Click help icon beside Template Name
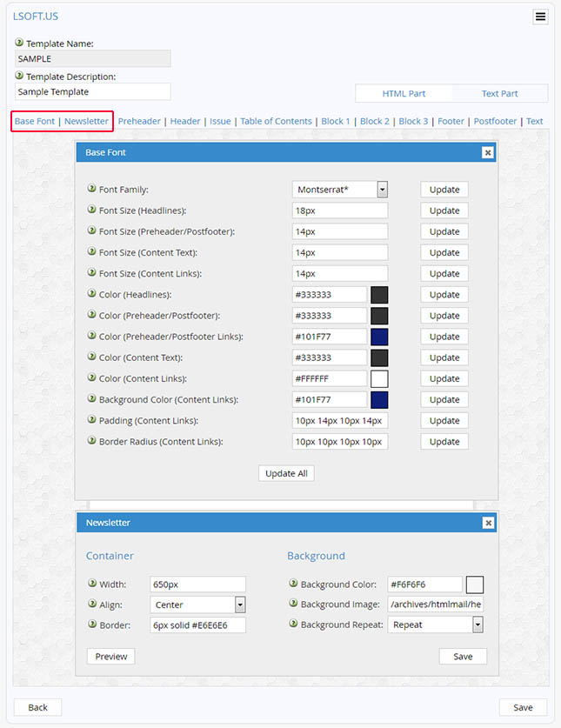The width and height of the screenshot is (561, 728). coord(19,43)
